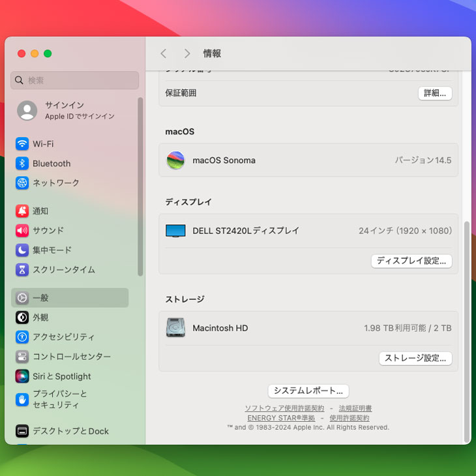
Task: Open コントロールセンター settings
Action: tap(71, 357)
